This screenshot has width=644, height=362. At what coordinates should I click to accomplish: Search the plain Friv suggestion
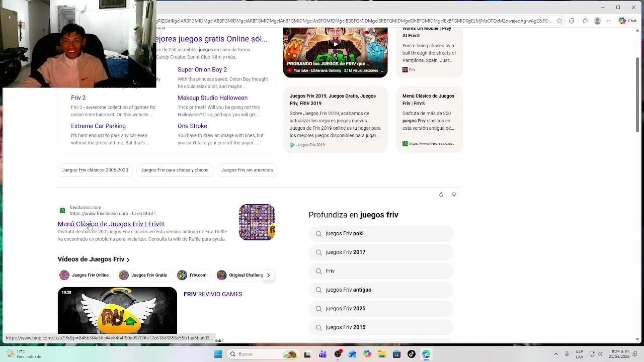(381, 271)
